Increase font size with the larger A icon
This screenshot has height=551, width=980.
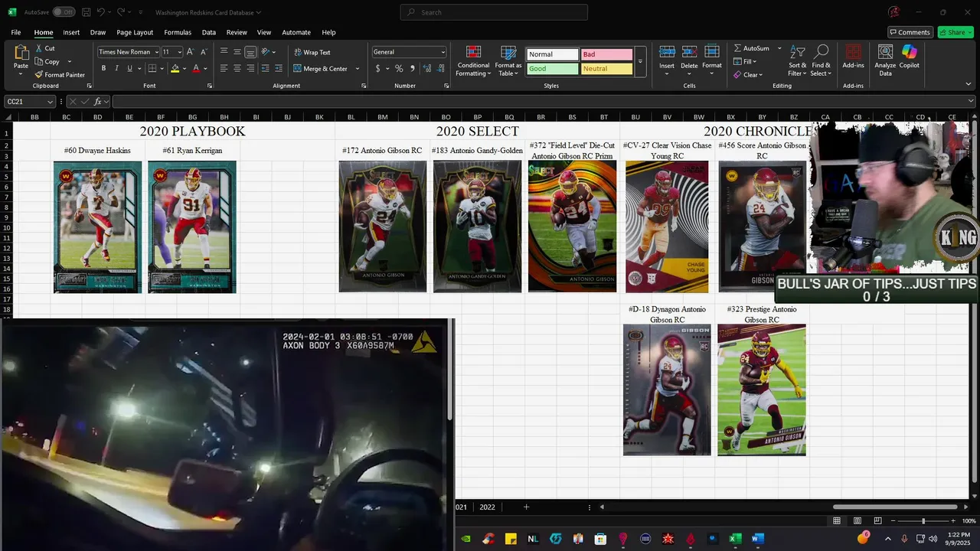(191, 52)
